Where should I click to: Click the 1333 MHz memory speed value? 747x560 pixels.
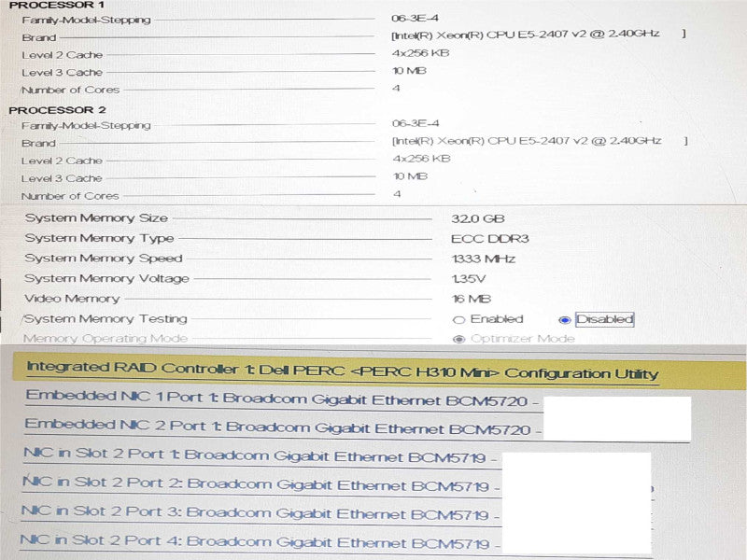483,259
